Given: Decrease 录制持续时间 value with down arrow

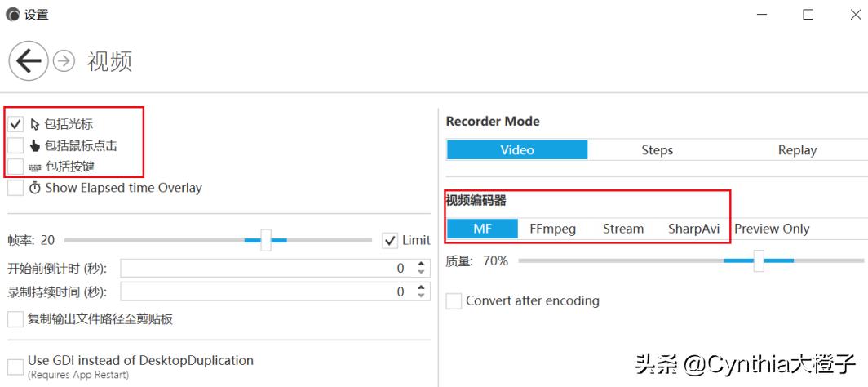Looking at the screenshot, I should tap(421, 296).
